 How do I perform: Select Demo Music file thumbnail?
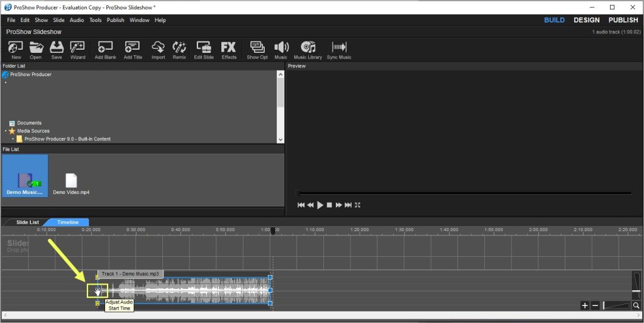tap(25, 176)
